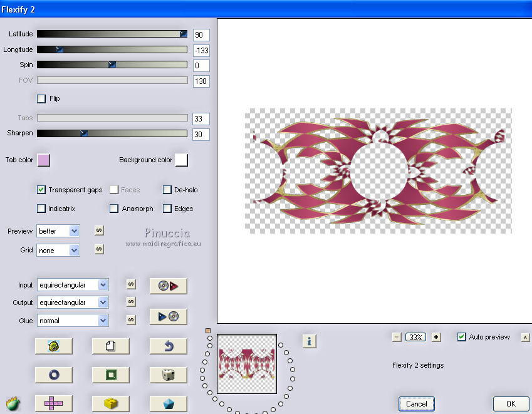Click the Longitude value field

201,51
